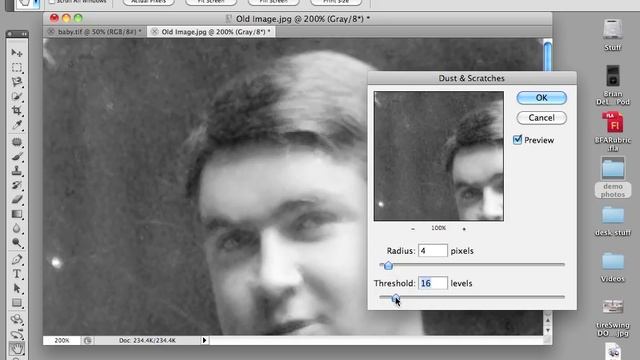Select the 3D Orbit camera tool
This screenshot has width=640, height=360.
pyautogui.click(x=17, y=334)
